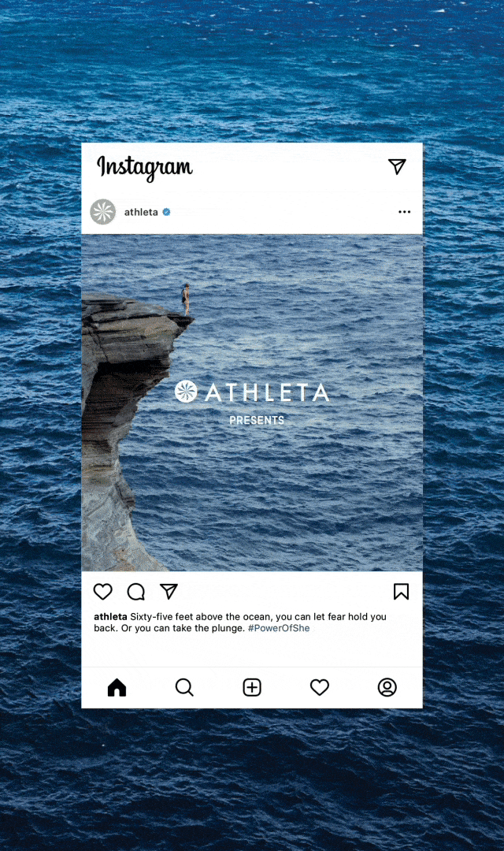Image resolution: width=504 pixels, height=851 pixels.
Task: Go to Home tab
Action: pos(117,687)
